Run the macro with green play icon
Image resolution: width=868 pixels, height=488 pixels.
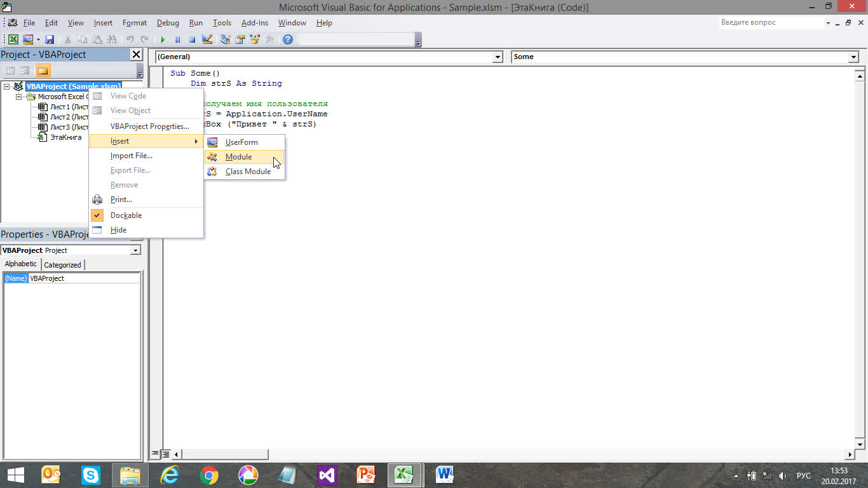coord(163,39)
